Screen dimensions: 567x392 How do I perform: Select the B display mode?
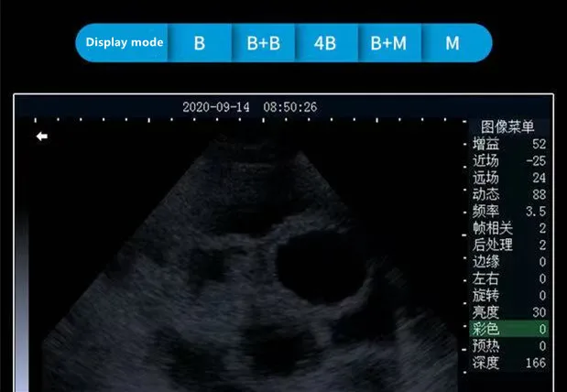coord(199,43)
